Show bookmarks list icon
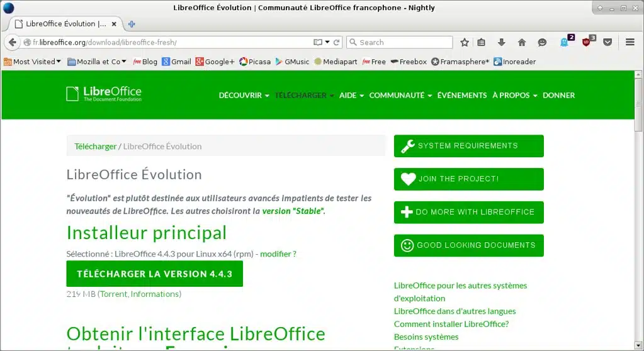This screenshot has height=351, width=644. tap(482, 42)
